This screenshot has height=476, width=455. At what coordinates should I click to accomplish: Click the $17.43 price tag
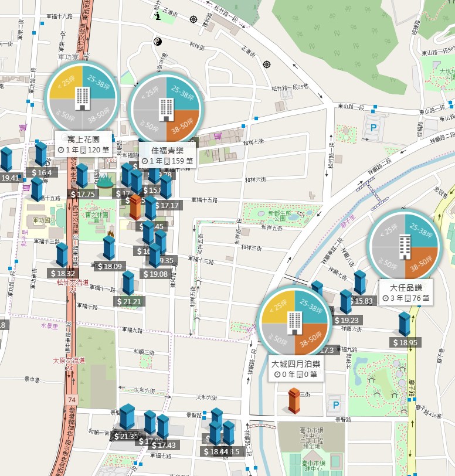pos(164,445)
